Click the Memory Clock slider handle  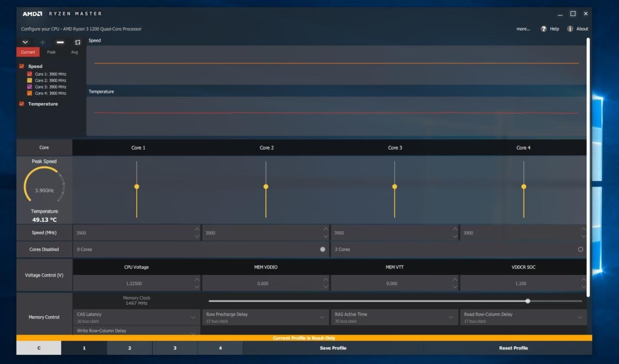(x=528, y=301)
